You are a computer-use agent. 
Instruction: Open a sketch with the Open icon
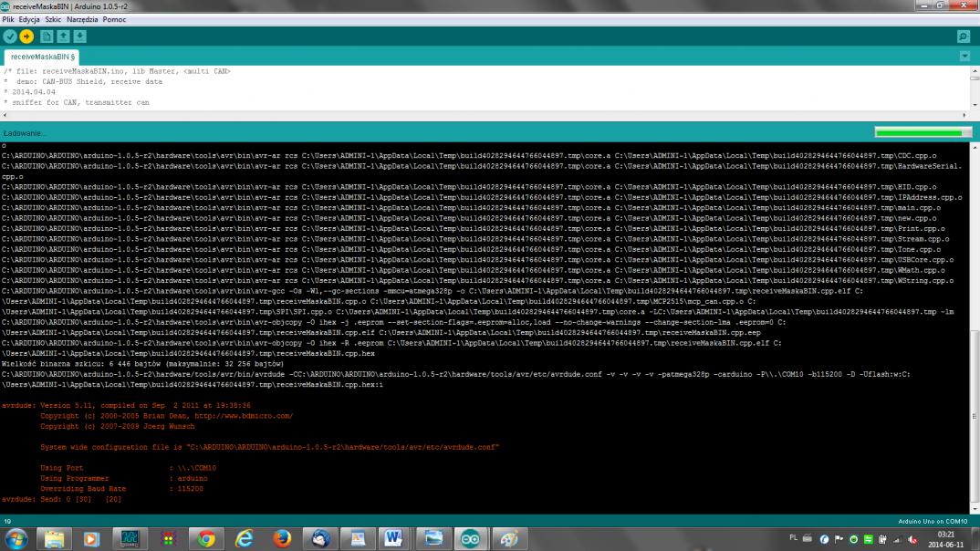click(63, 36)
